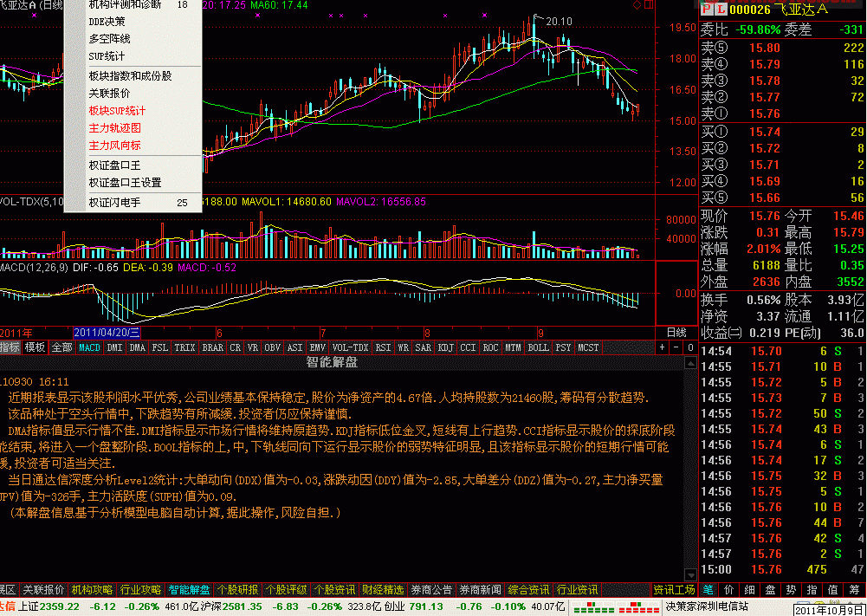
Task: Click the plus zoom button on indicator bar
Action: point(663,347)
